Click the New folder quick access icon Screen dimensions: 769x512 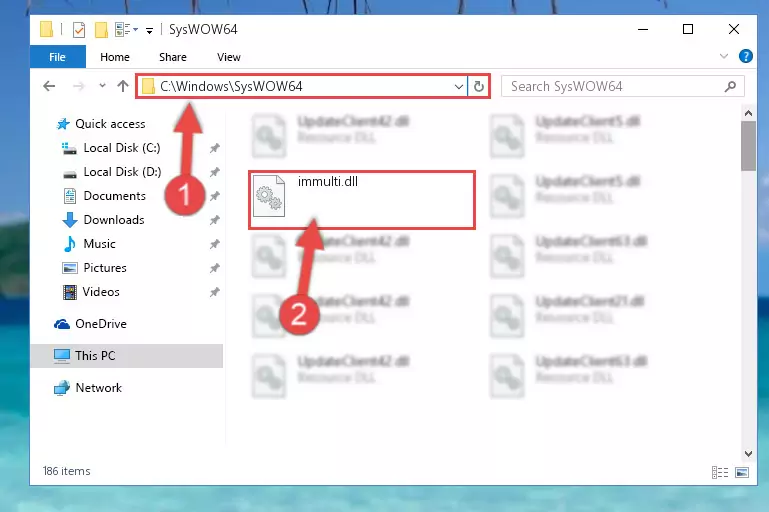click(101, 30)
